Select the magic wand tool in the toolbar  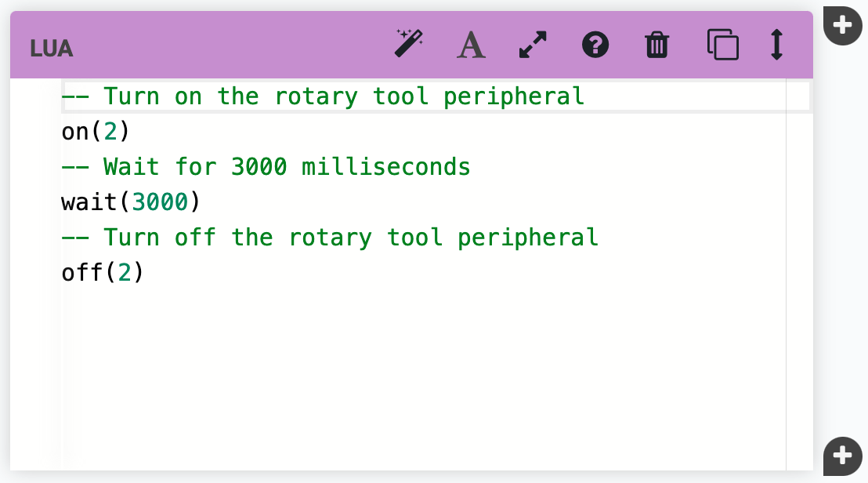coord(408,45)
